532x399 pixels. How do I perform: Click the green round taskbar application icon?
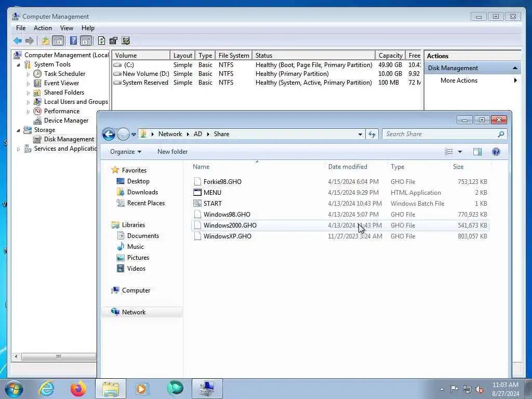pyautogui.click(x=175, y=388)
